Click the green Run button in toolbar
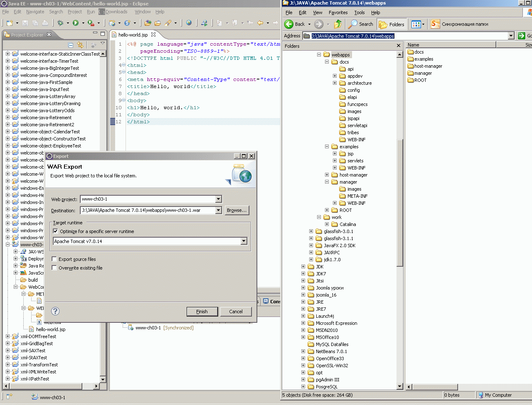The height and width of the screenshot is (405, 532). click(76, 23)
